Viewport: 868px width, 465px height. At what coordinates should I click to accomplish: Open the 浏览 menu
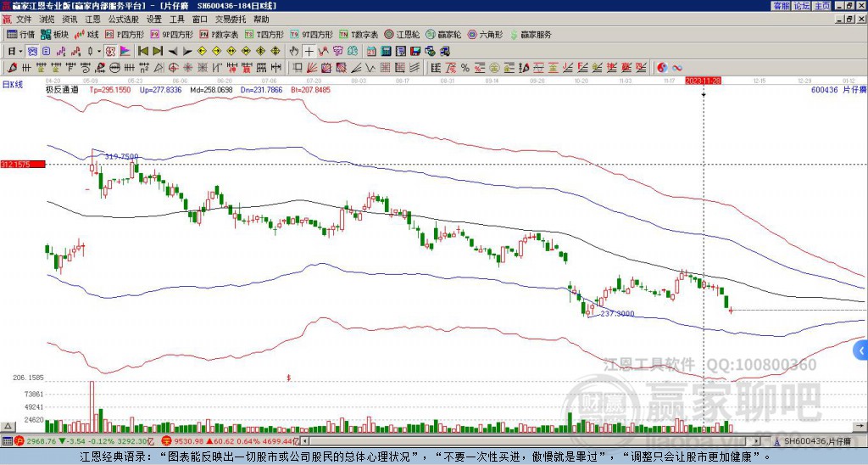point(47,20)
